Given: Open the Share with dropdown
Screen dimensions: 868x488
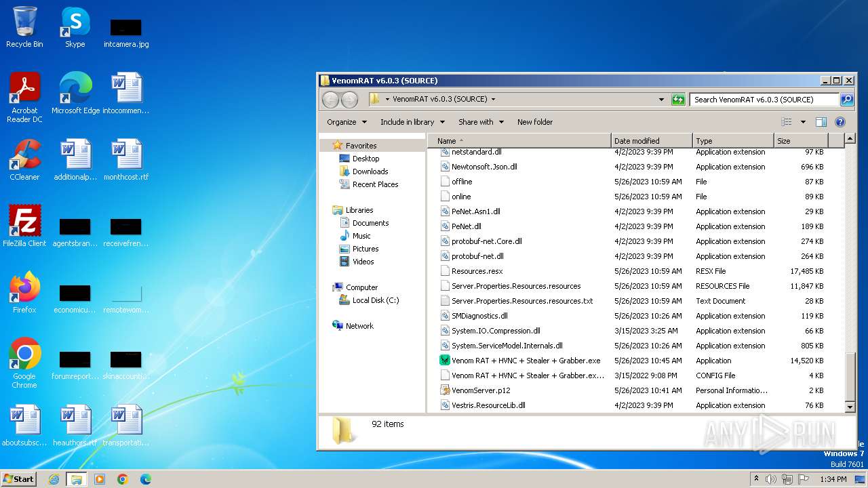Looking at the screenshot, I should pyautogui.click(x=481, y=122).
